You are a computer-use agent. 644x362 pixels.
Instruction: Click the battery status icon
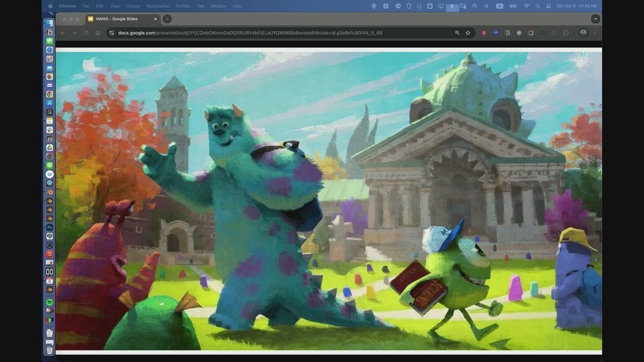tap(513, 6)
